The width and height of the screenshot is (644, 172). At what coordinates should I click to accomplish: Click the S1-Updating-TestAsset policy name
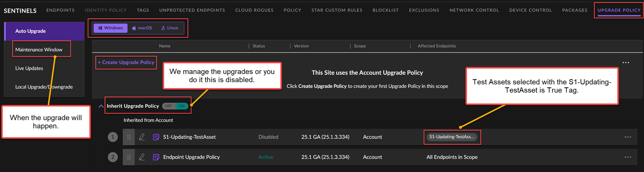[190, 137]
